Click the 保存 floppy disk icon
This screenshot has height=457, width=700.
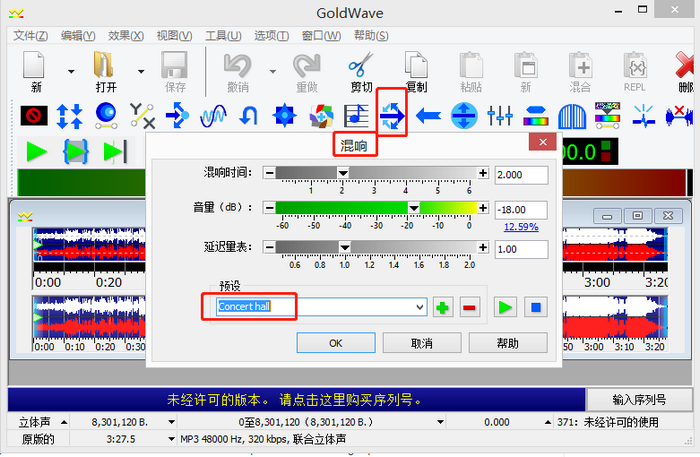175,65
